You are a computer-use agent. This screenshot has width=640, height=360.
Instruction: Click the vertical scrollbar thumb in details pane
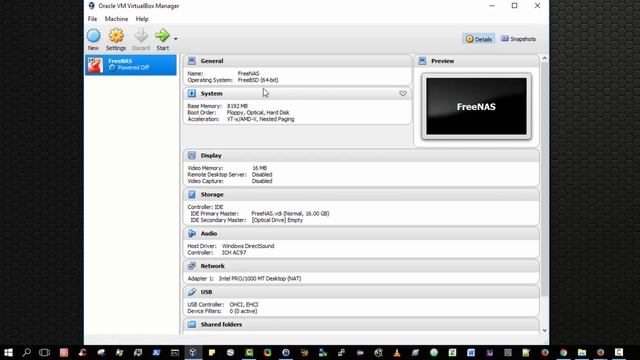(544, 179)
